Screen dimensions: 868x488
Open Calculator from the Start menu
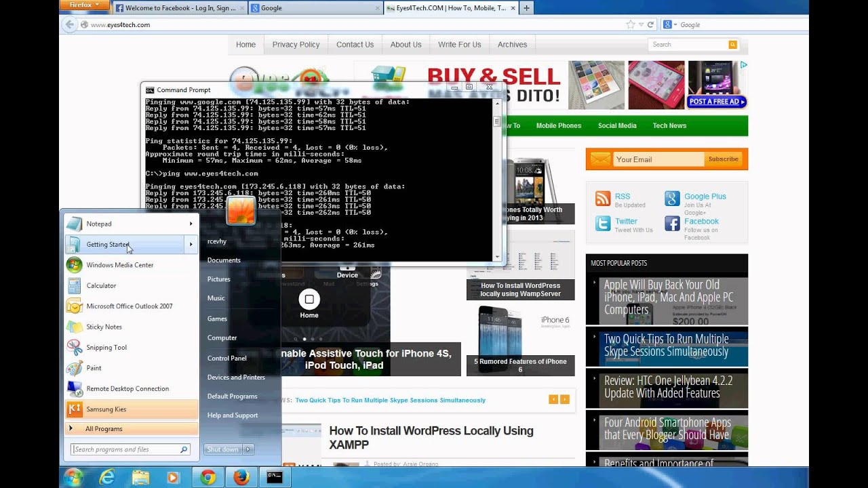pos(132,285)
